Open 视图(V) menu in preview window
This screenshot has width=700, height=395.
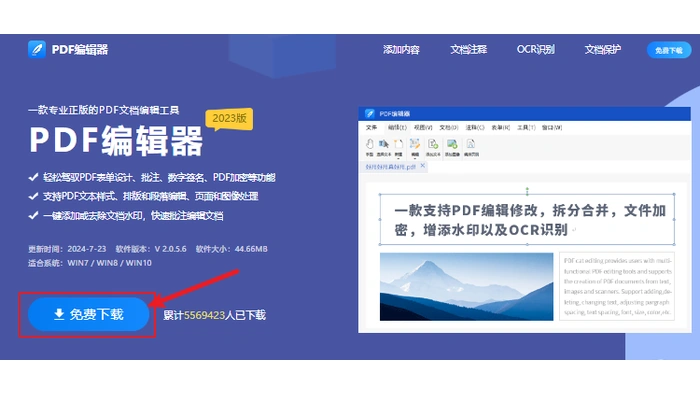(x=423, y=128)
